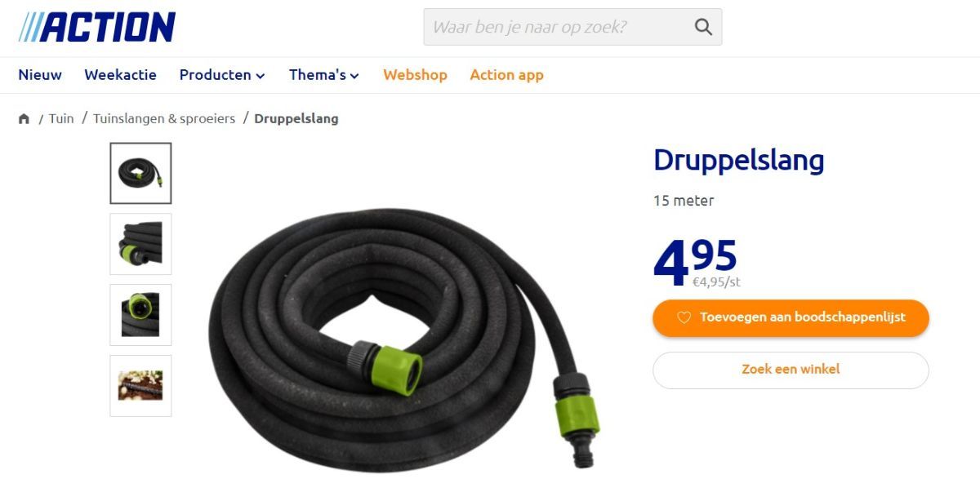Click Tuinslangen & sproeiers breadcrumb
980x501 pixels.
164,118
